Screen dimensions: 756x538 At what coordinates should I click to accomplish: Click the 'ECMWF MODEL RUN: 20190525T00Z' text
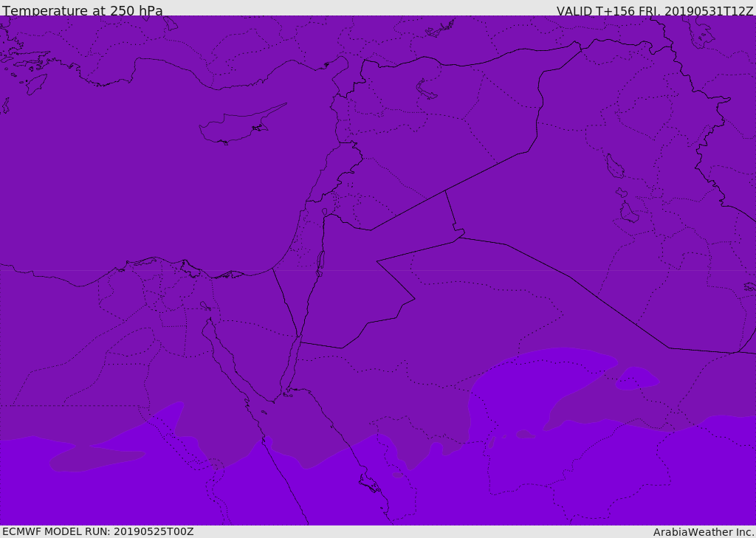point(98,531)
